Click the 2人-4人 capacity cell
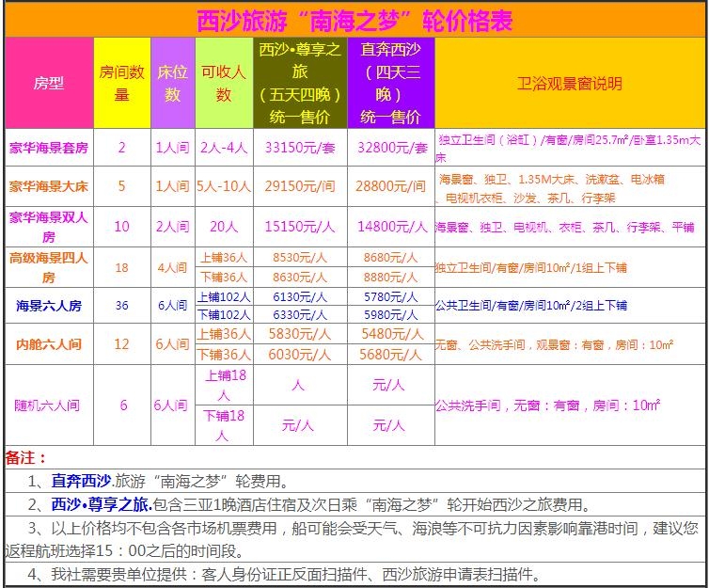 pyautogui.click(x=224, y=148)
